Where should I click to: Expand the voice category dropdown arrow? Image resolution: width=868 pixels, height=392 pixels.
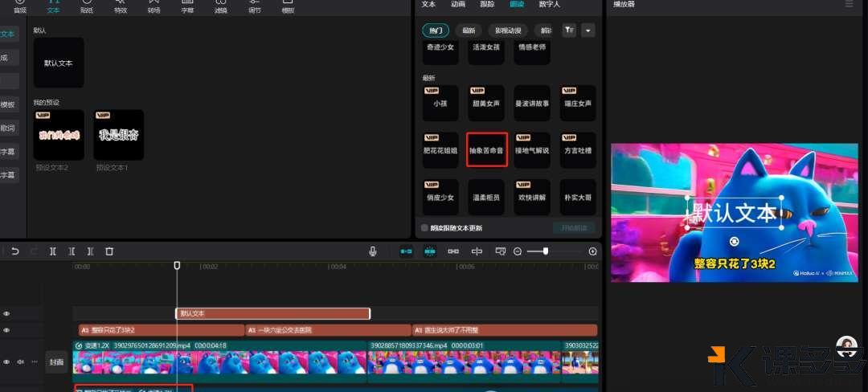[588, 31]
